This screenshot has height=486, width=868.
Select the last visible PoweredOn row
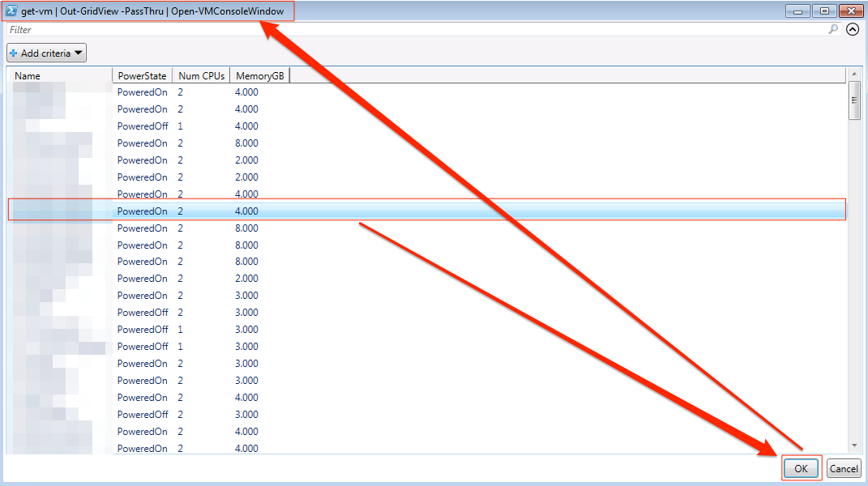point(405,448)
